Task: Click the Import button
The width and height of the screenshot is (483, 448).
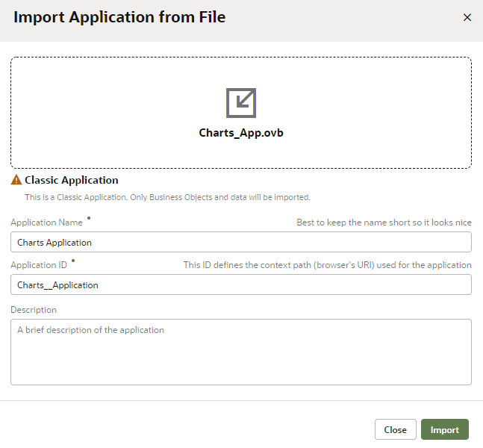Action: 444,429
